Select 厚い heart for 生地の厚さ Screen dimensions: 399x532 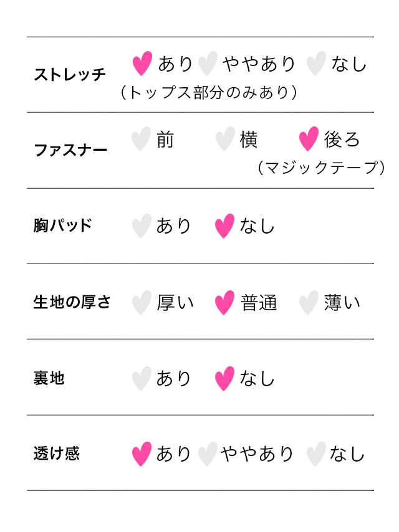coord(142,303)
